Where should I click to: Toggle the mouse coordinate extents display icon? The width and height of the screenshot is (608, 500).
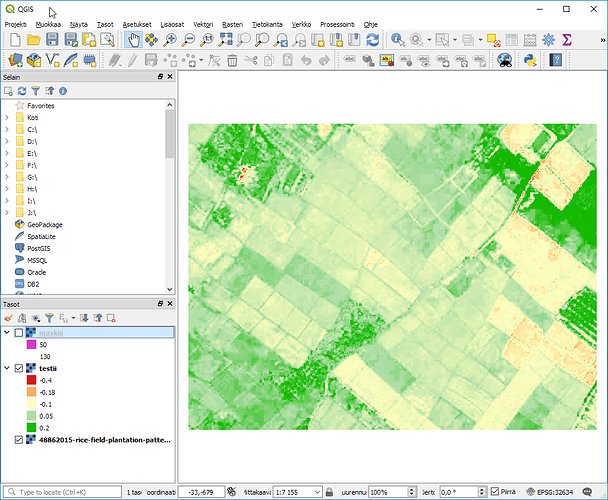[x=231, y=492]
